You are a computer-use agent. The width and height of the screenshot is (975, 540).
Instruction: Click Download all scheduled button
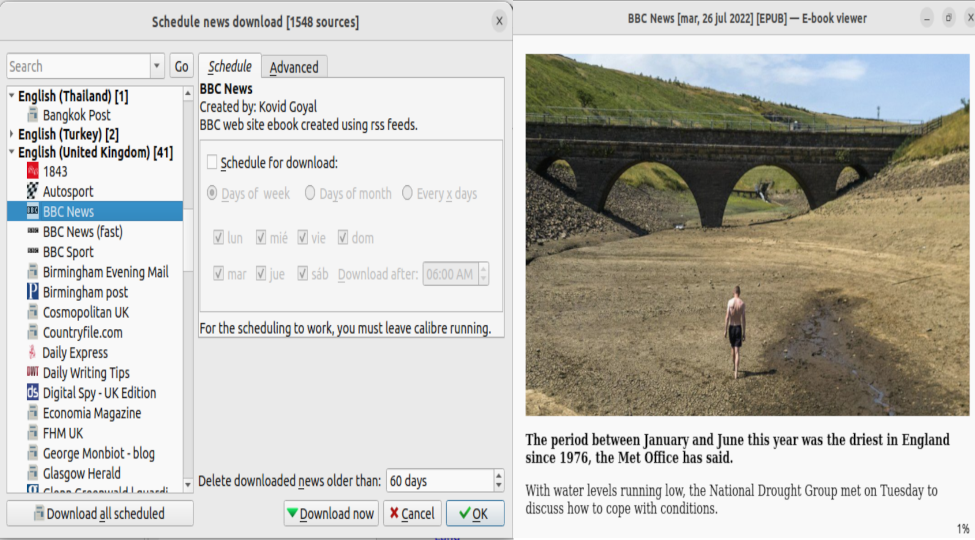(x=100, y=513)
